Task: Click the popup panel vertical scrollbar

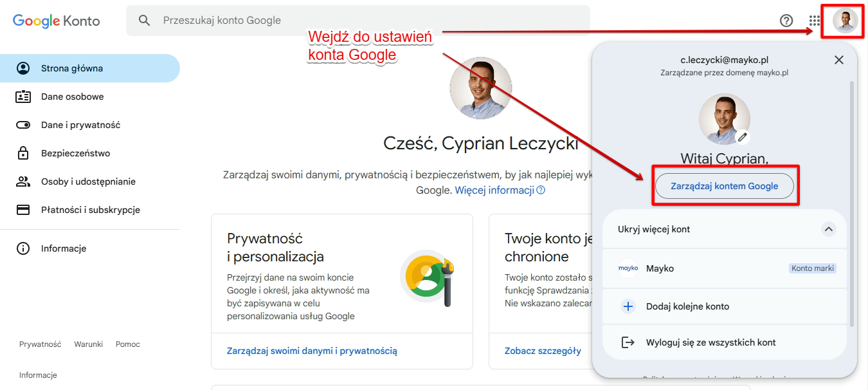Action: pos(852,203)
